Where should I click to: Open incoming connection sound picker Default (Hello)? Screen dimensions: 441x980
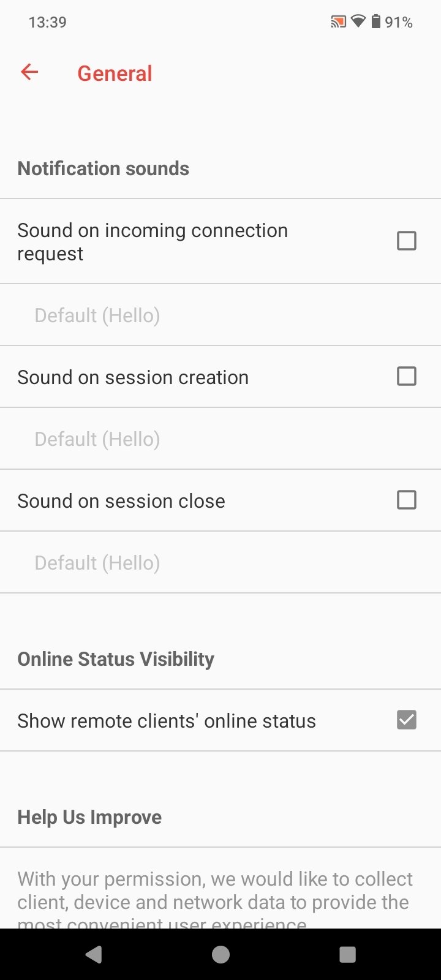tap(97, 315)
